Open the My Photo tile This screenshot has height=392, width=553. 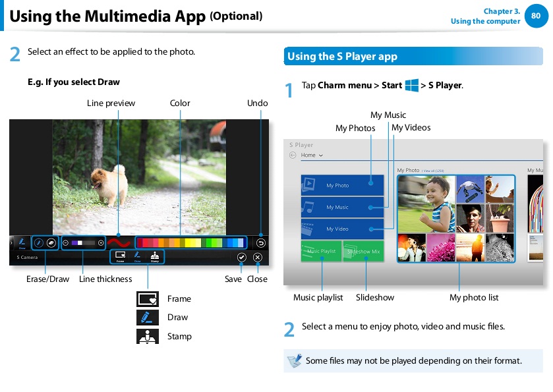click(x=342, y=185)
